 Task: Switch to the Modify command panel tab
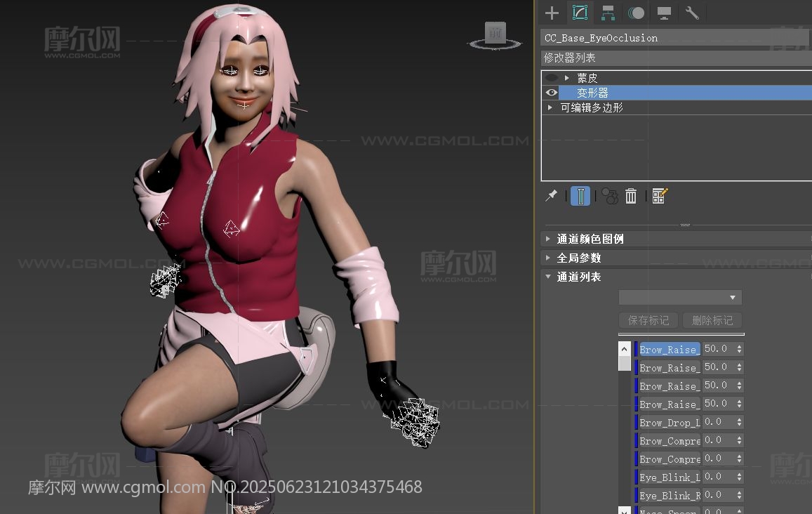(x=580, y=13)
